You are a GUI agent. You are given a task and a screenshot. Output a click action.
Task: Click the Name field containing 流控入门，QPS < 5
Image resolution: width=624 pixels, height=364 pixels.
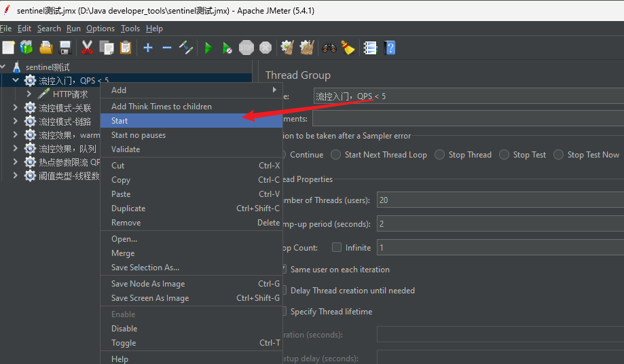[x=469, y=96]
